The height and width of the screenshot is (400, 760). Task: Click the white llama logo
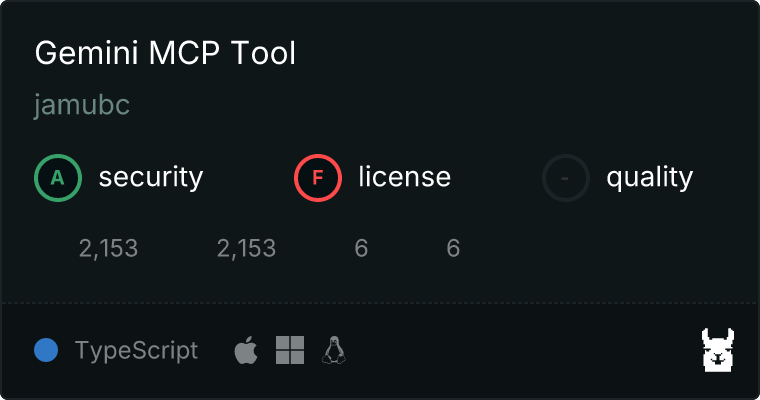click(718, 350)
